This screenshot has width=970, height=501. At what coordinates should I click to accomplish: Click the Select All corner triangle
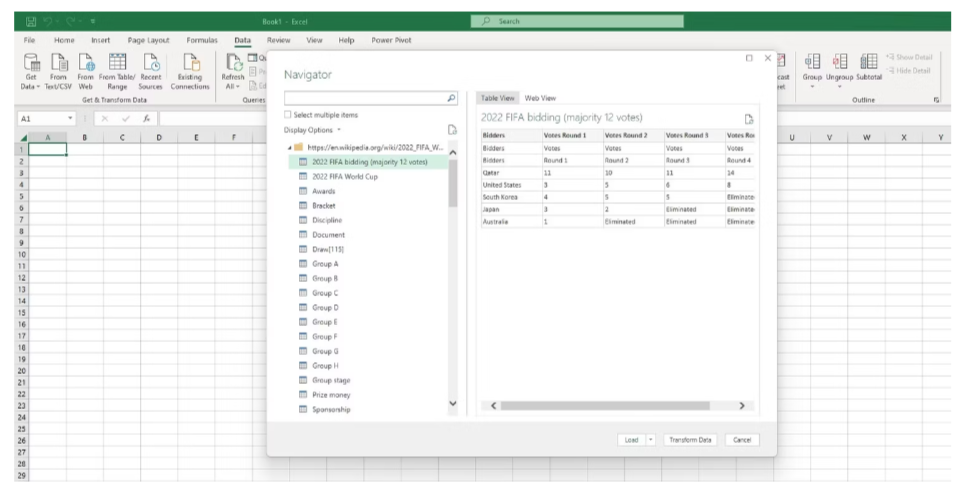point(23,138)
